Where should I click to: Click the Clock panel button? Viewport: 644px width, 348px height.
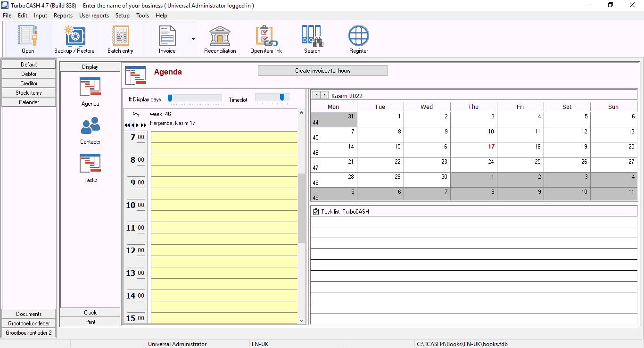pos(90,312)
